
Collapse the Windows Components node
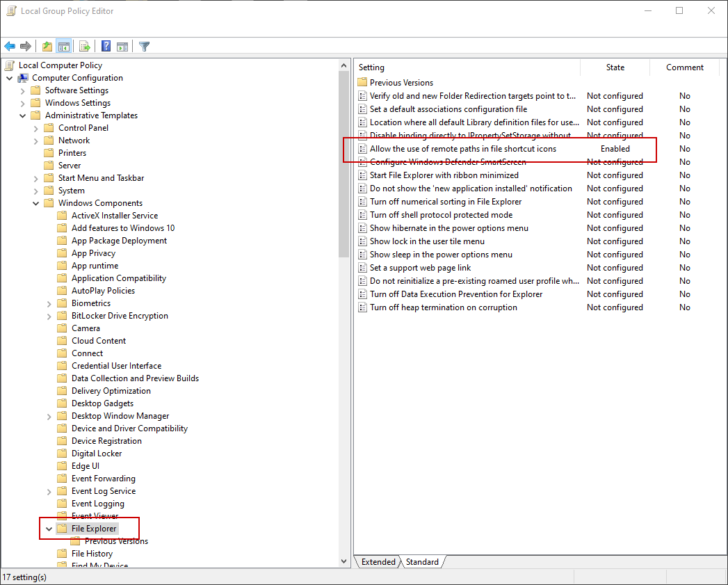35,204
